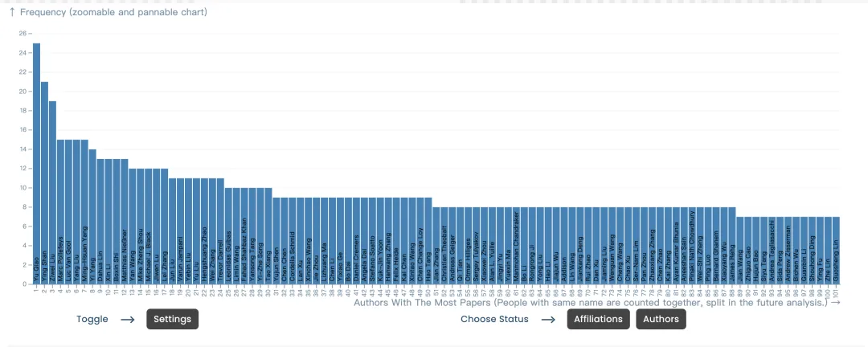Image resolution: width=868 pixels, height=347 pixels.
Task: Select the Leonidas Guibas bar
Action: point(228,236)
